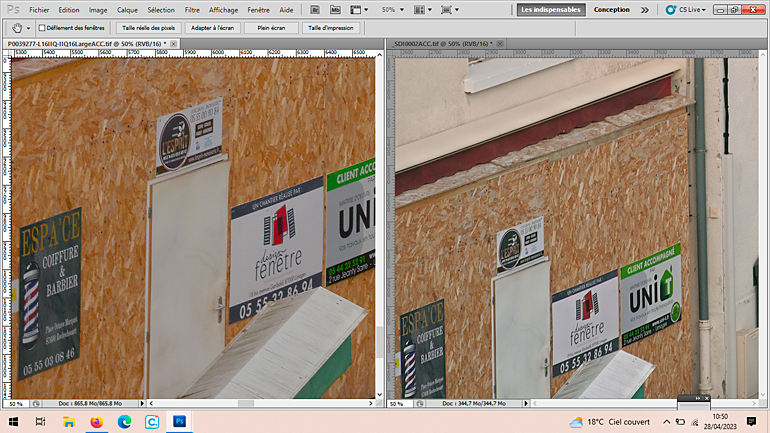Open the Affichage menu
This screenshot has width=770, height=433.
pyautogui.click(x=223, y=10)
